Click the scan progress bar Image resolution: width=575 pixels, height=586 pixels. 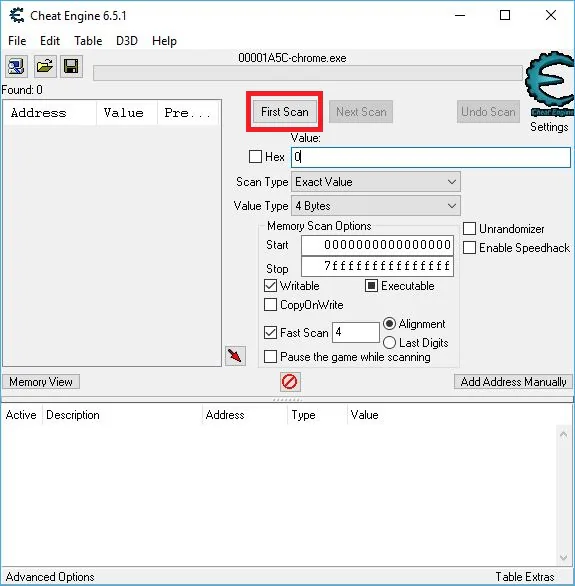[308, 73]
